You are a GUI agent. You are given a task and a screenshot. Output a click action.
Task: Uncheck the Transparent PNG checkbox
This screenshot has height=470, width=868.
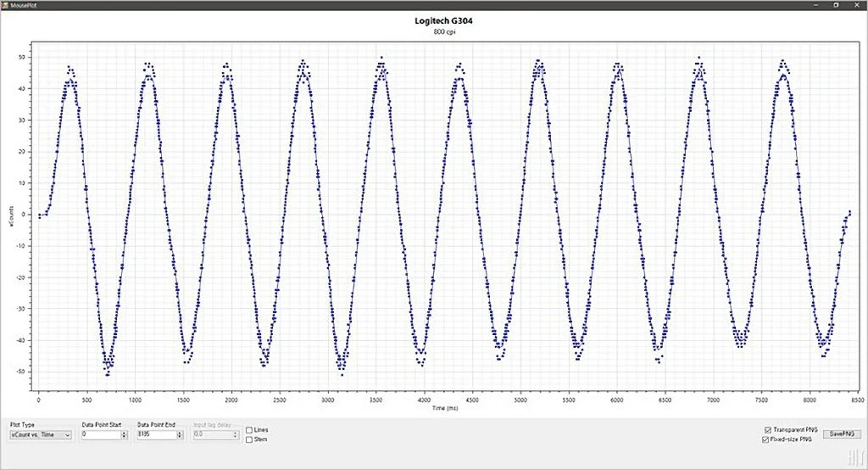click(768, 430)
